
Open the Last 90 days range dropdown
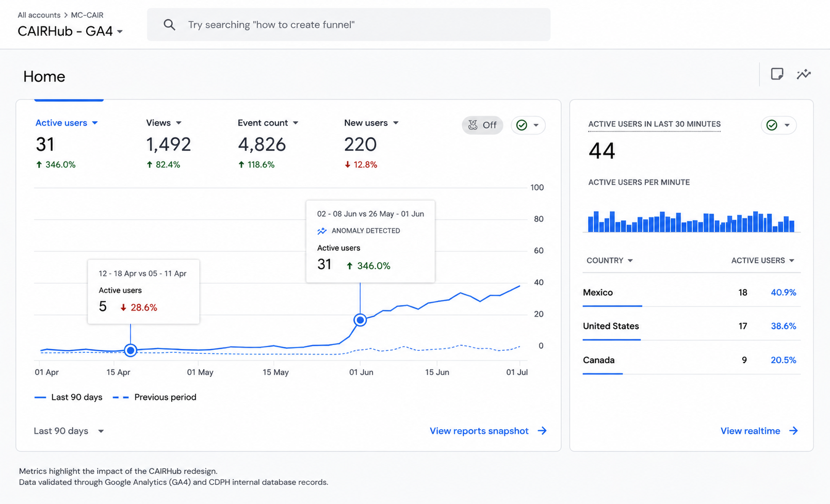(69, 431)
